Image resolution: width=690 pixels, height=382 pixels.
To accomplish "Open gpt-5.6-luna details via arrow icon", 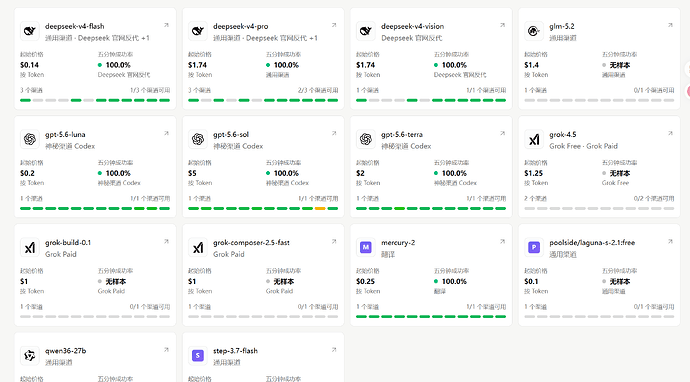I will pos(166,133).
